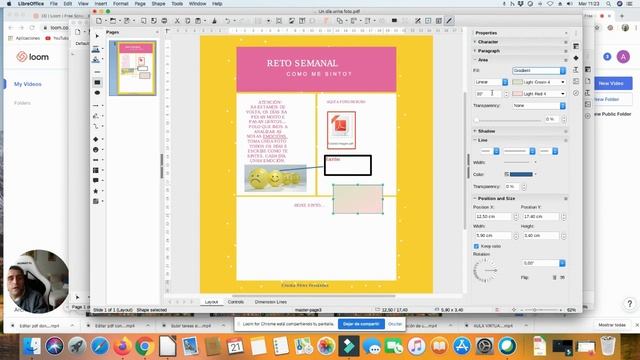
Task: Select the Fill Color bucket tool in sidebar
Action: [x=96, y=60]
